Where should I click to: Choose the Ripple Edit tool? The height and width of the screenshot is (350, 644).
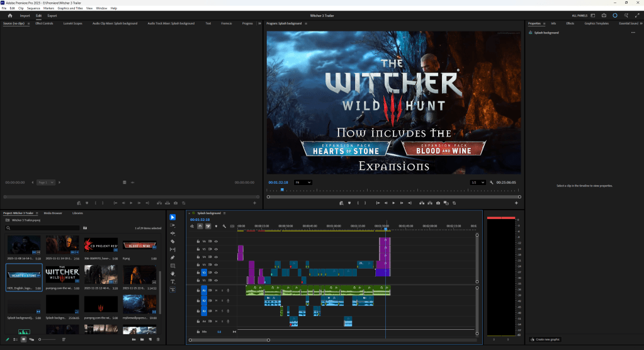[x=173, y=233]
